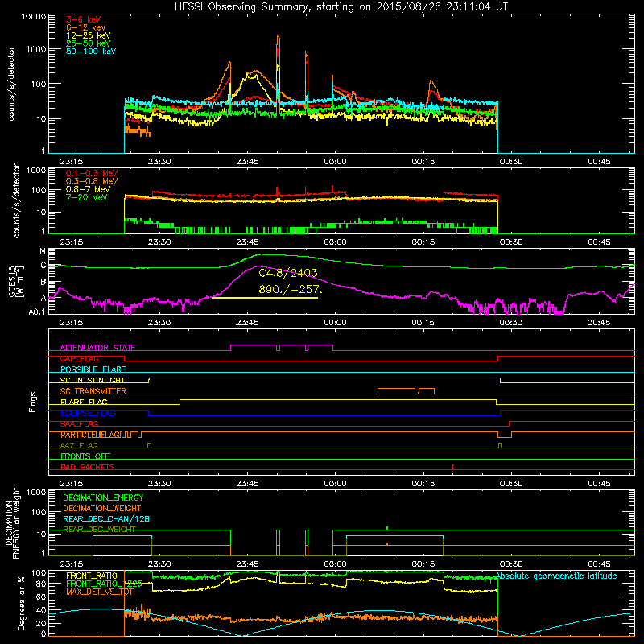Click the A0.1 tick on GOES axis
This screenshot has height=644, width=644.
click(x=37, y=312)
